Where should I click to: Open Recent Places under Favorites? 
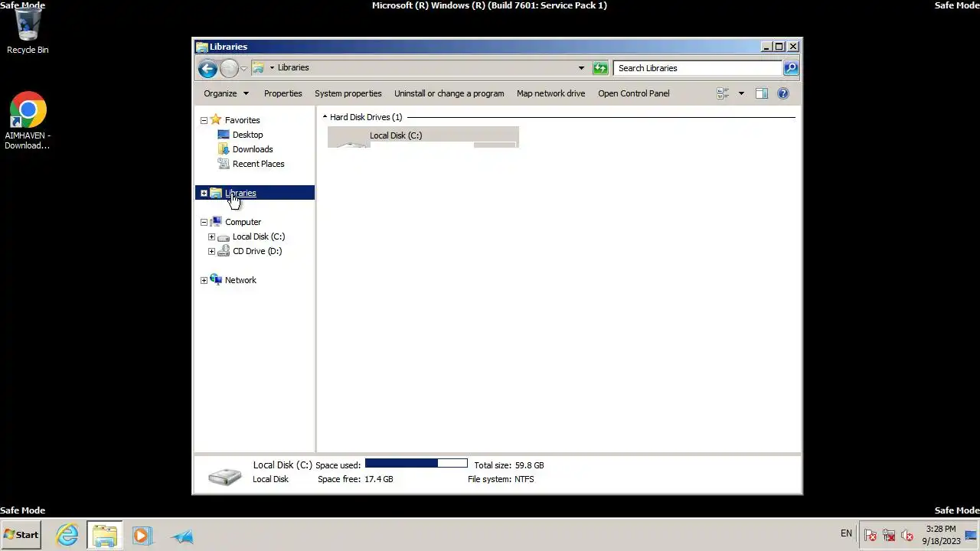pos(259,164)
